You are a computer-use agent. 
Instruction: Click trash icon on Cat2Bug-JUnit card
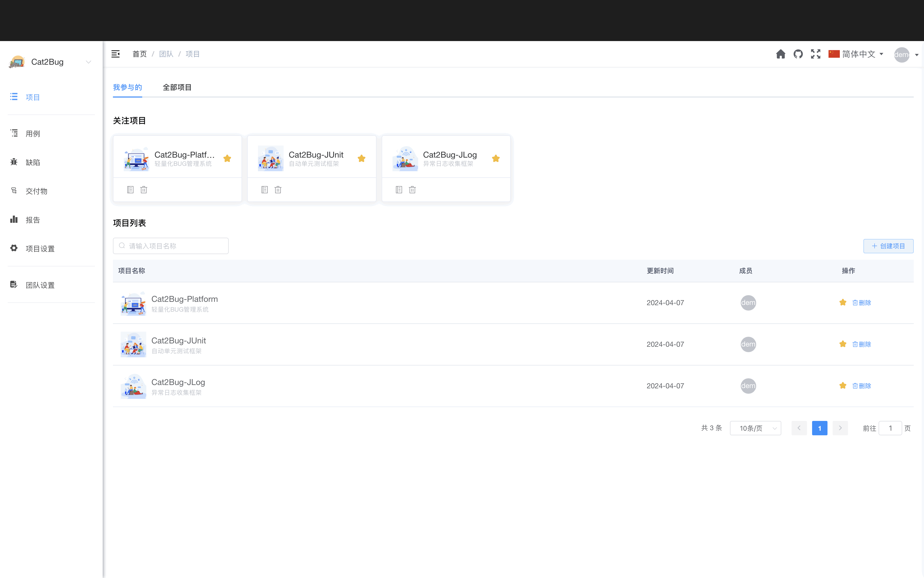278,190
